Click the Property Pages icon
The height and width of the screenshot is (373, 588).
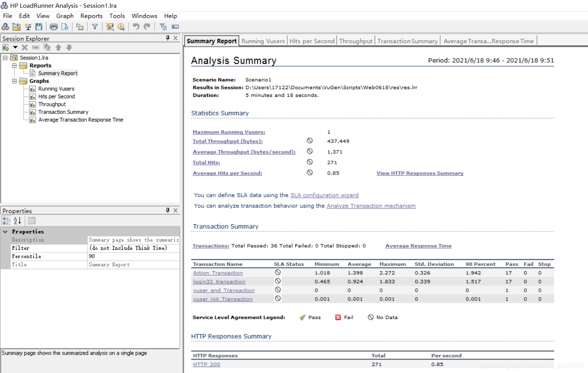pos(32,221)
